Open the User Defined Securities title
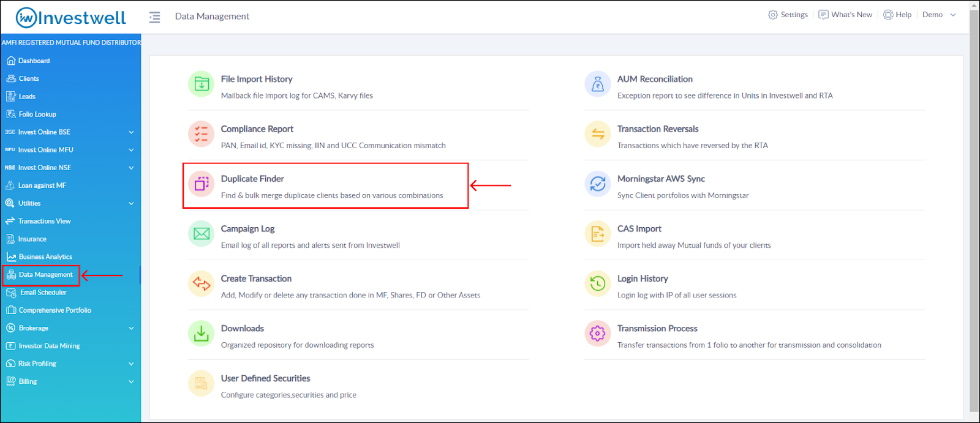980x423 pixels. 265,378
